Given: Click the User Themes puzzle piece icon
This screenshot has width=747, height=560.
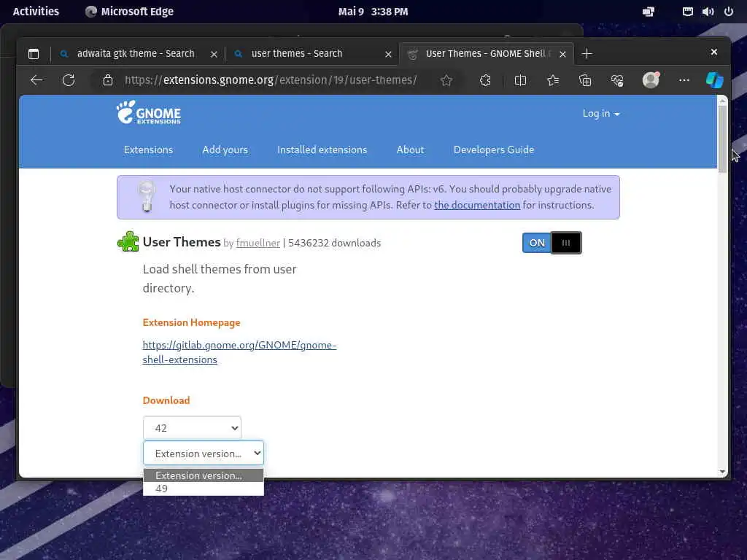Looking at the screenshot, I should (x=128, y=241).
